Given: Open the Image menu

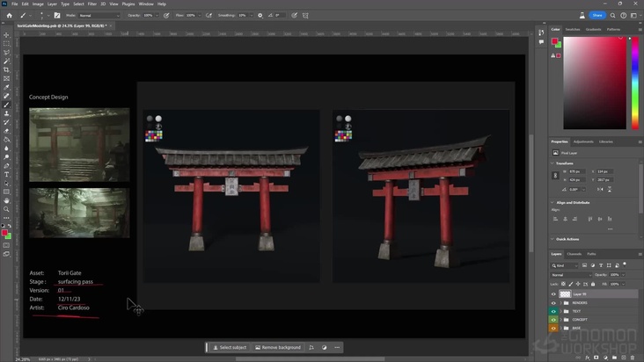Looking at the screenshot, I should tap(38, 4).
